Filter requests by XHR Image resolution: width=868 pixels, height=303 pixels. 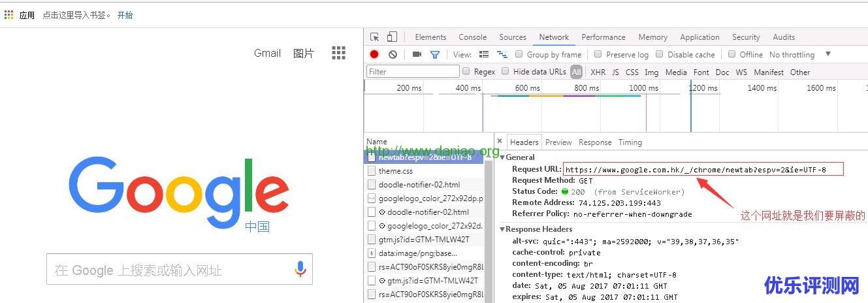[x=598, y=72]
